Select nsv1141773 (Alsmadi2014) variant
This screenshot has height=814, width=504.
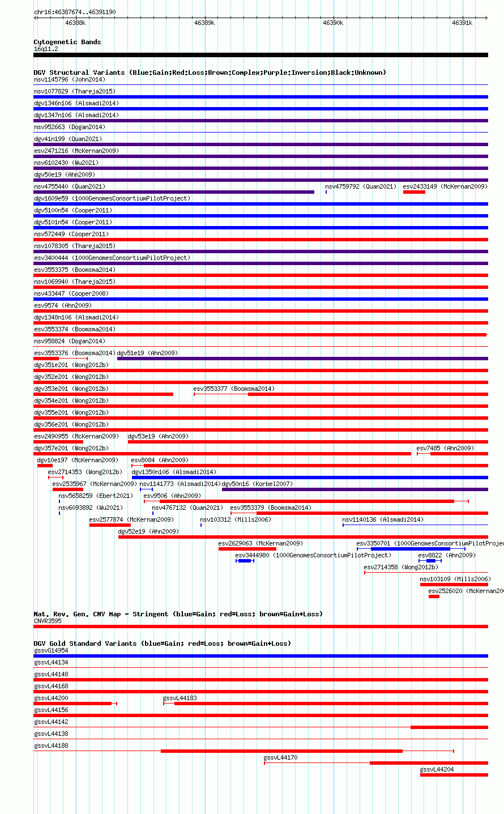(x=147, y=489)
